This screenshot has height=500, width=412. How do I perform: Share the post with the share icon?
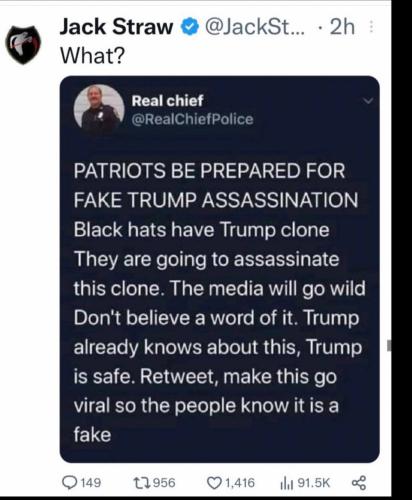pyautogui.click(x=359, y=483)
